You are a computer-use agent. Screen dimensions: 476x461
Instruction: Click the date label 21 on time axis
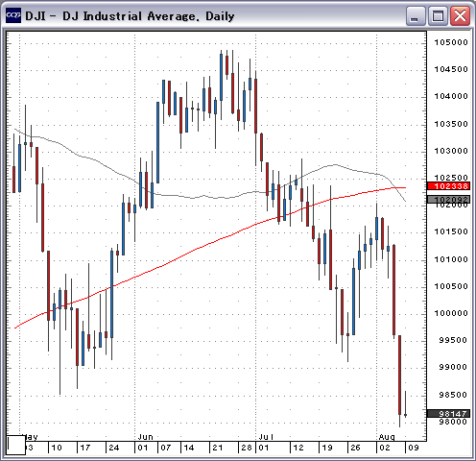[218, 448]
